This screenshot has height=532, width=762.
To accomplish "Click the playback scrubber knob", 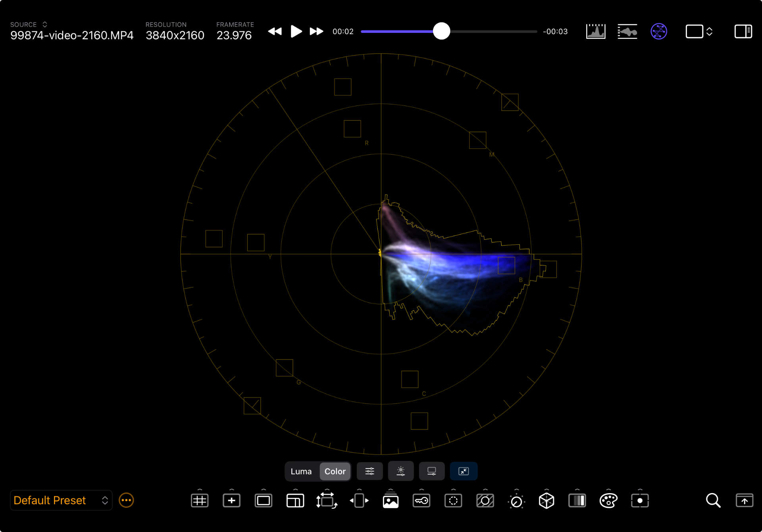I will click(441, 31).
